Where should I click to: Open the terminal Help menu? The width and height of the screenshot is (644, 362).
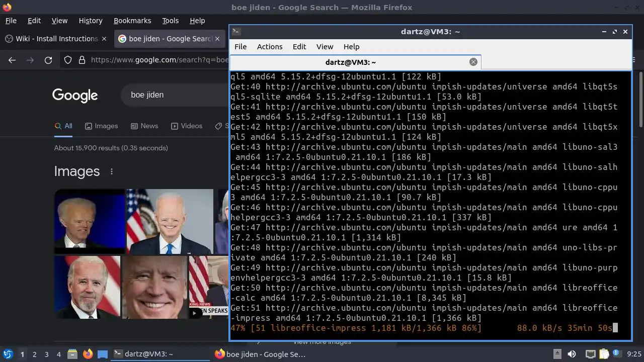pos(351,46)
